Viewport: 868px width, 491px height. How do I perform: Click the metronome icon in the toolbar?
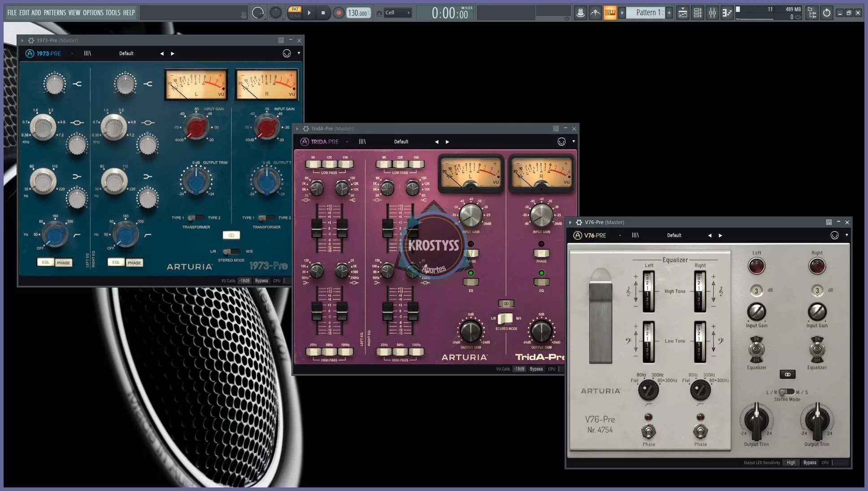580,13
